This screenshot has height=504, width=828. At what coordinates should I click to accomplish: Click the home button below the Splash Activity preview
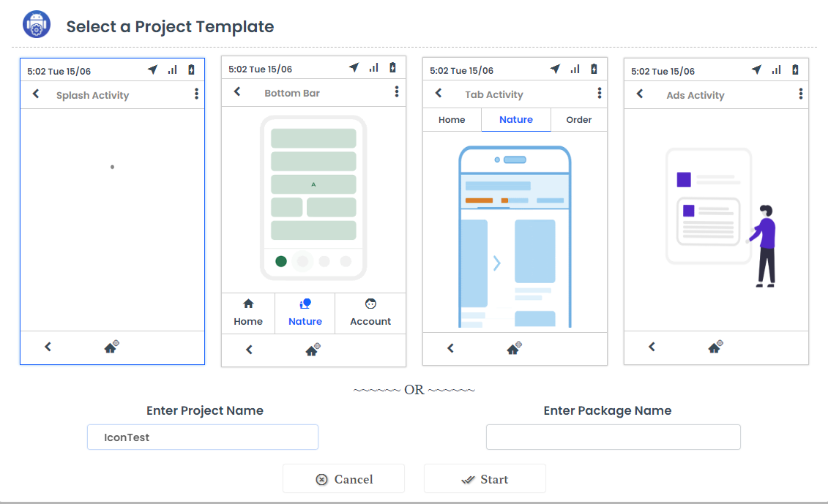111,347
